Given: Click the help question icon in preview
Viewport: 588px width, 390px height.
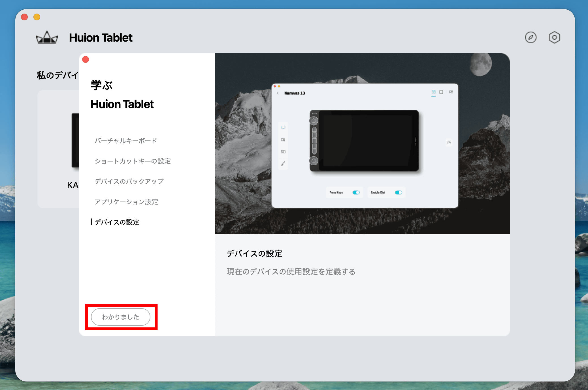Looking at the screenshot, I should [449, 143].
